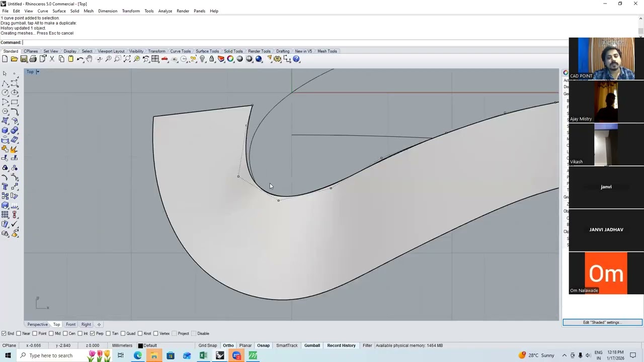The width and height of the screenshot is (644, 362).
Task: Toggle Planar mode in the status bar
Action: [x=246, y=345]
